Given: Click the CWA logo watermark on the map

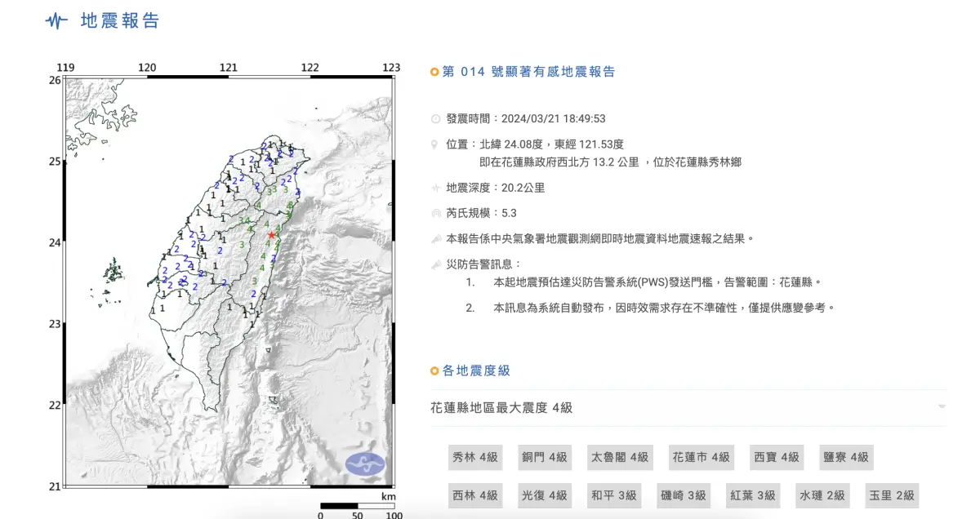Looking at the screenshot, I should (367, 461).
